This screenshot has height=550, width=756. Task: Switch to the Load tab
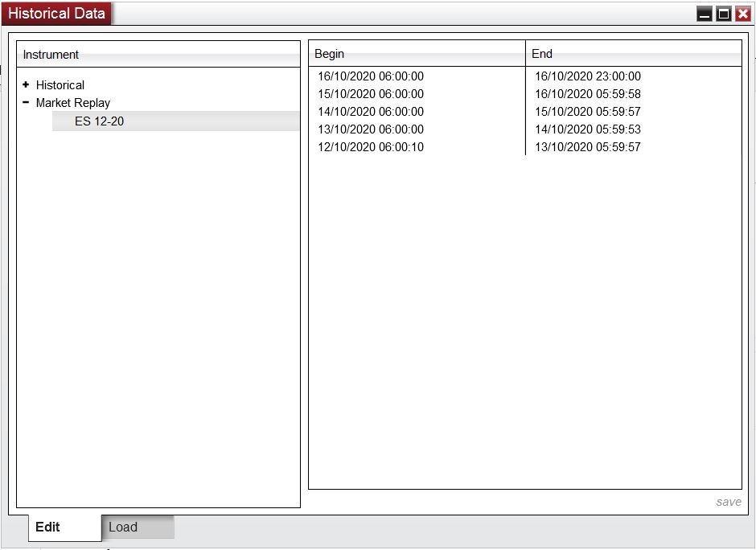(138, 527)
